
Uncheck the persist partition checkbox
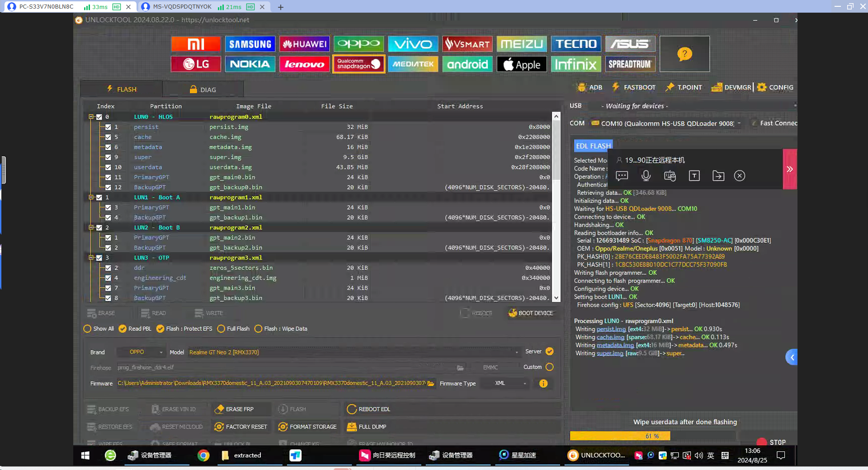coord(108,127)
